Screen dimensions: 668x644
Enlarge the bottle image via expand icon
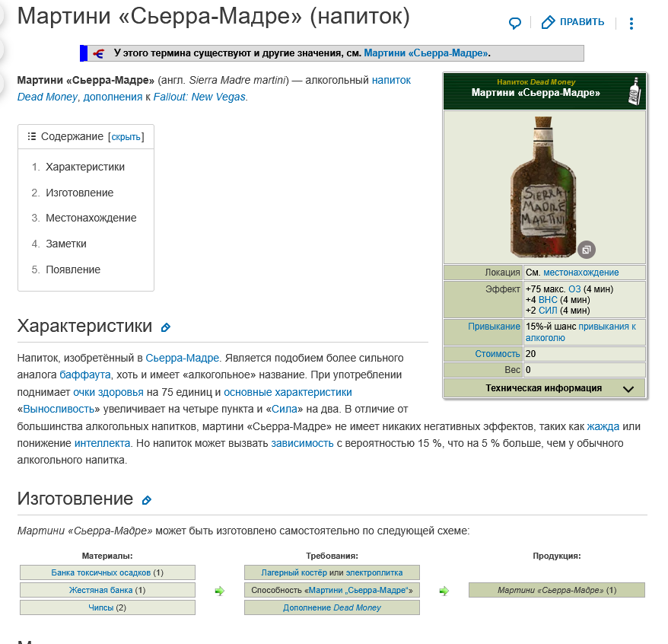click(586, 250)
